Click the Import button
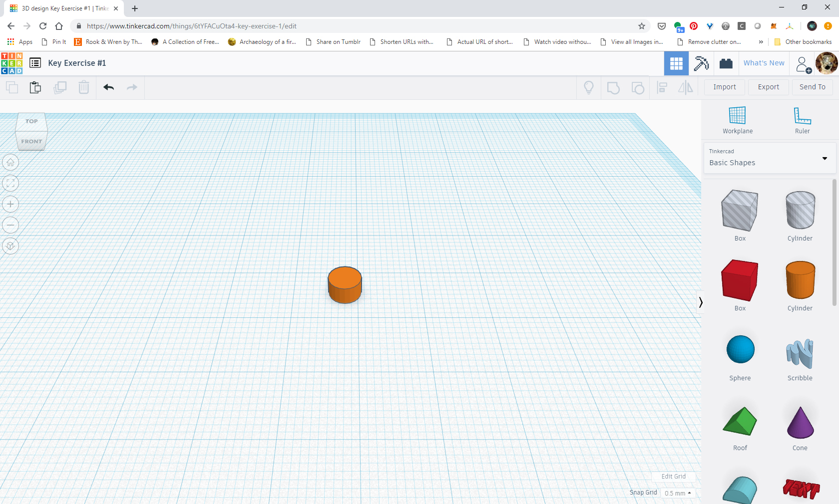 click(724, 87)
